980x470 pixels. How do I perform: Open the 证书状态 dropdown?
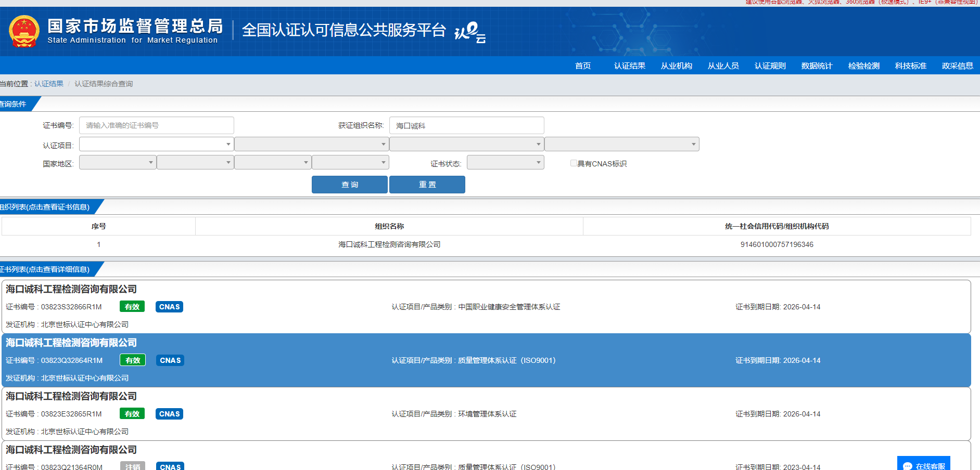505,163
